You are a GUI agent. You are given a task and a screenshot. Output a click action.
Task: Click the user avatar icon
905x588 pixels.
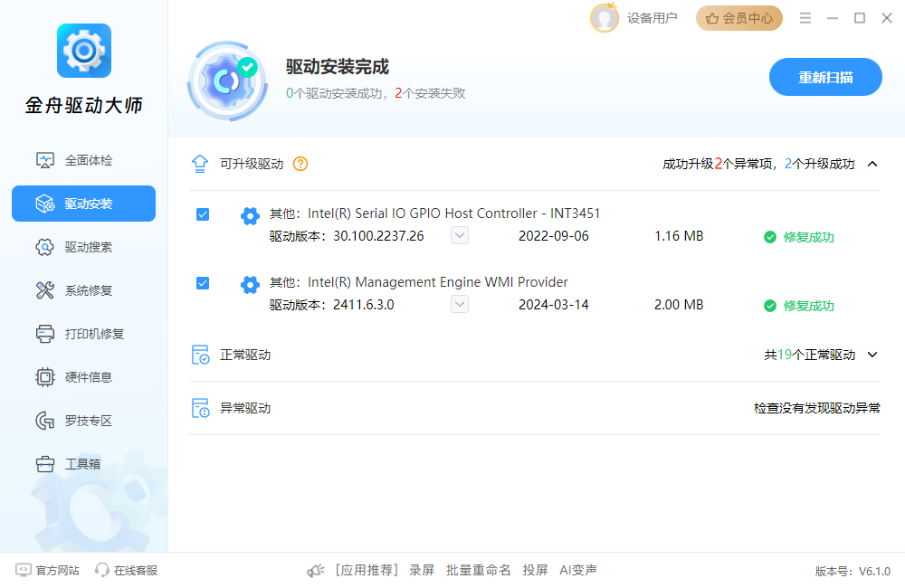click(604, 18)
